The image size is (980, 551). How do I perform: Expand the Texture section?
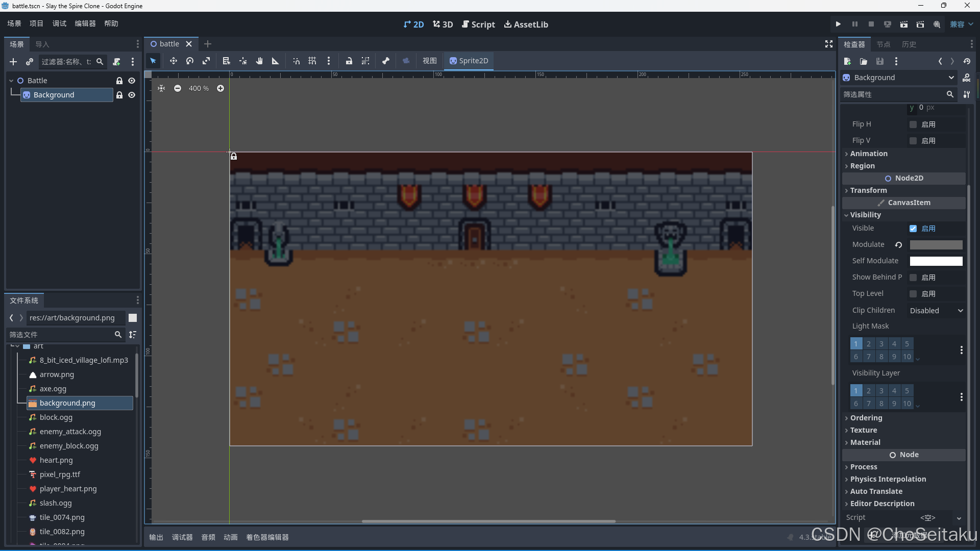tap(903, 430)
